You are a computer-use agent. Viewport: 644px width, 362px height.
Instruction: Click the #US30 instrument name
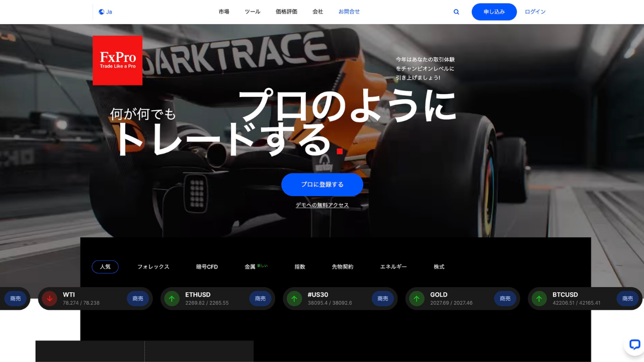(318, 295)
